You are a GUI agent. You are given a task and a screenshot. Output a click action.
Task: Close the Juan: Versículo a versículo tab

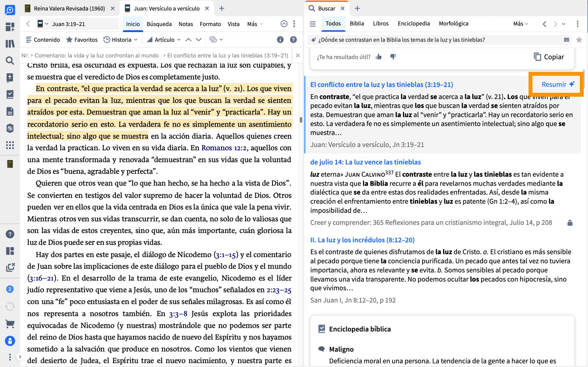point(207,8)
